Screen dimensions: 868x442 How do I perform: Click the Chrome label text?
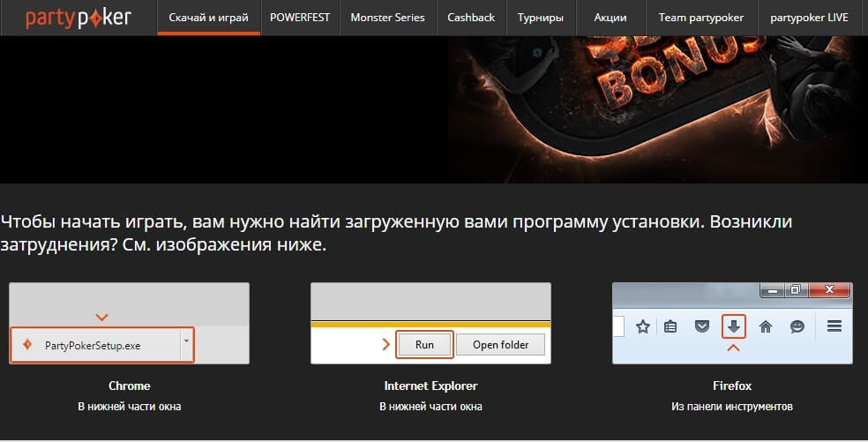pyautogui.click(x=129, y=386)
